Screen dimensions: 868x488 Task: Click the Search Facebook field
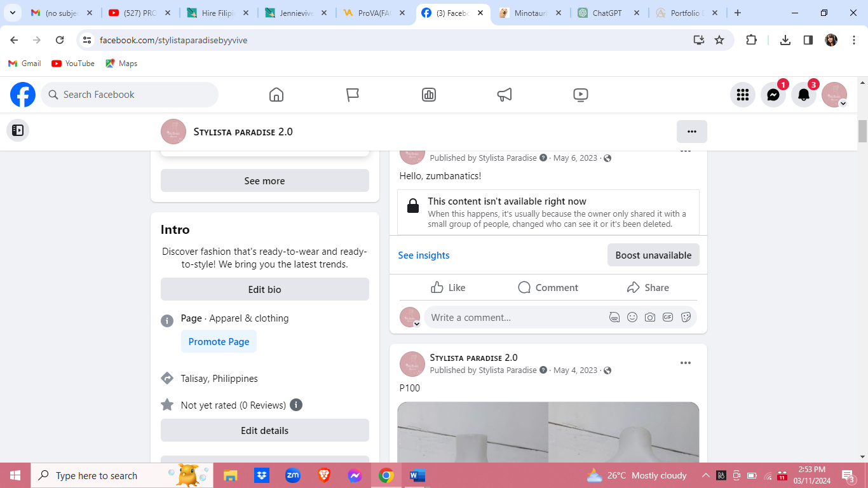click(130, 95)
